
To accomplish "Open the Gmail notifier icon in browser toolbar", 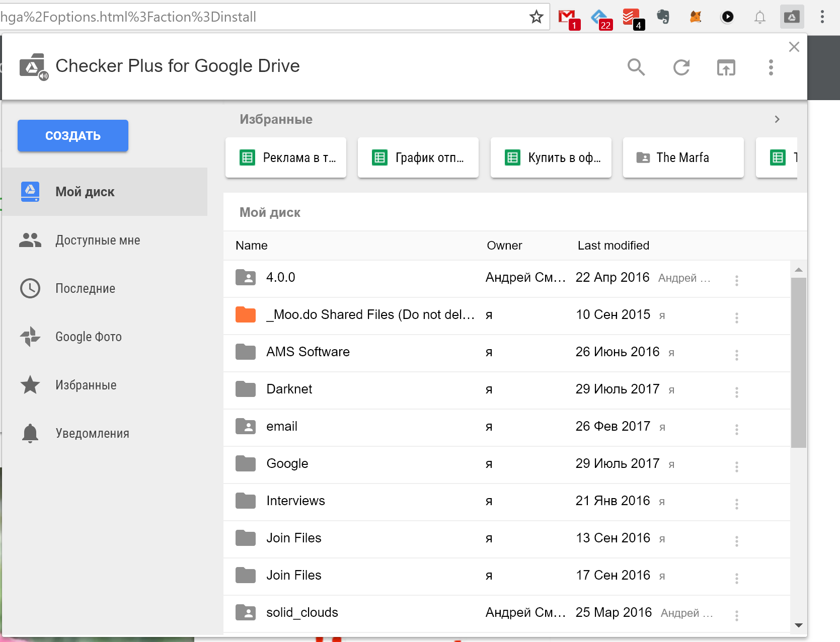I will pos(568,17).
